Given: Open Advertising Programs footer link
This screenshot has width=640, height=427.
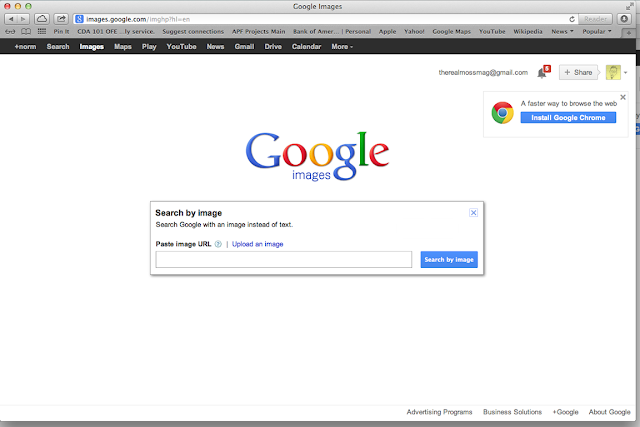Looking at the screenshot, I should [439, 412].
